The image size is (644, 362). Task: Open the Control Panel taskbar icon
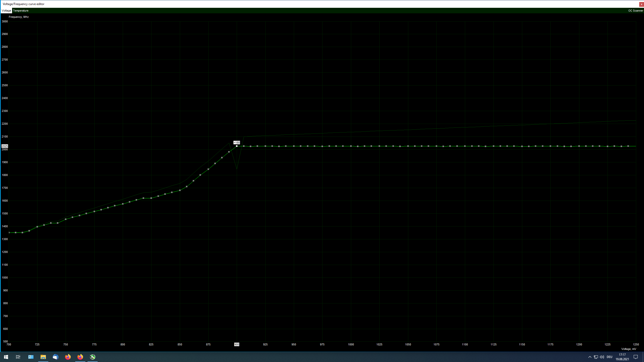click(x=31, y=357)
